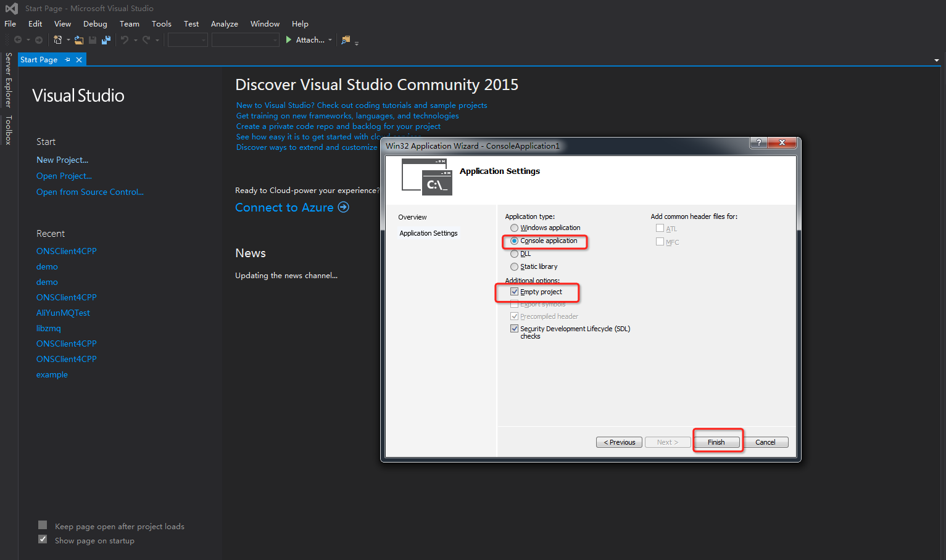This screenshot has height=560, width=946.
Task: Toggle the Empty project checkbox
Action: click(514, 292)
